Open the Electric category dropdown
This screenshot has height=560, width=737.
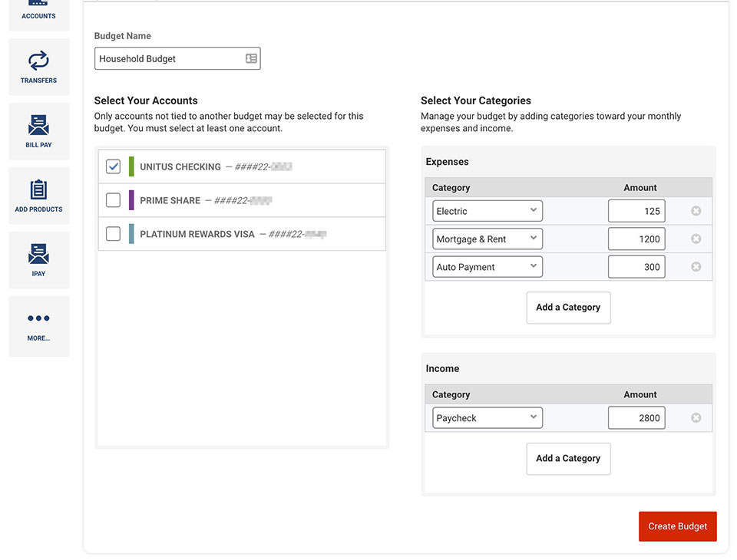coord(487,211)
